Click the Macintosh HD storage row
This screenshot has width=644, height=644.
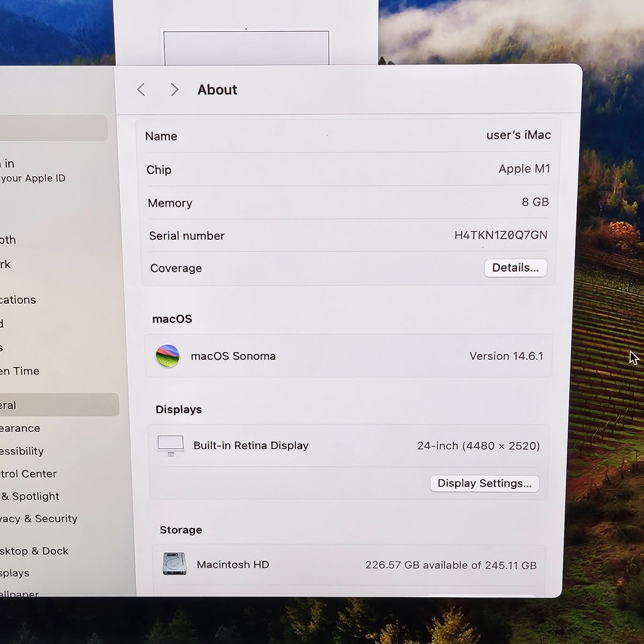pos(349,565)
